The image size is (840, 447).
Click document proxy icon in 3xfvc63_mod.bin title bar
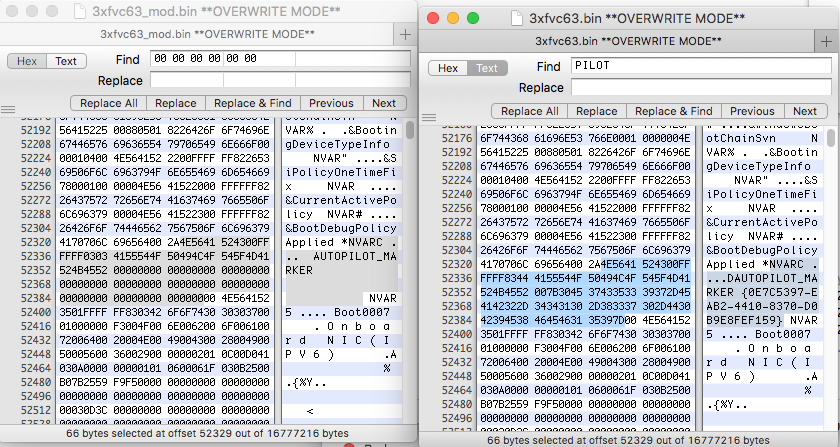tap(79, 11)
